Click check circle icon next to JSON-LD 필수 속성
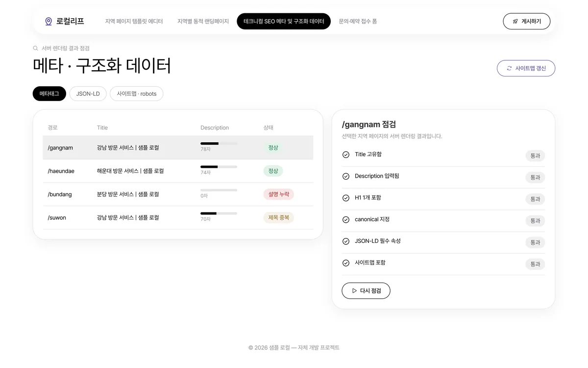 click(346, 241)
